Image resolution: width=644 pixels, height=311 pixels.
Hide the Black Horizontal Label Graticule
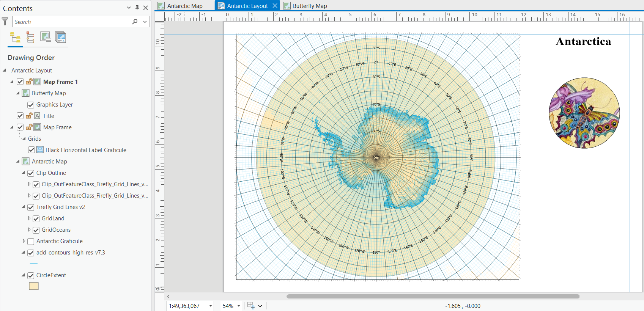pos(31,150)
